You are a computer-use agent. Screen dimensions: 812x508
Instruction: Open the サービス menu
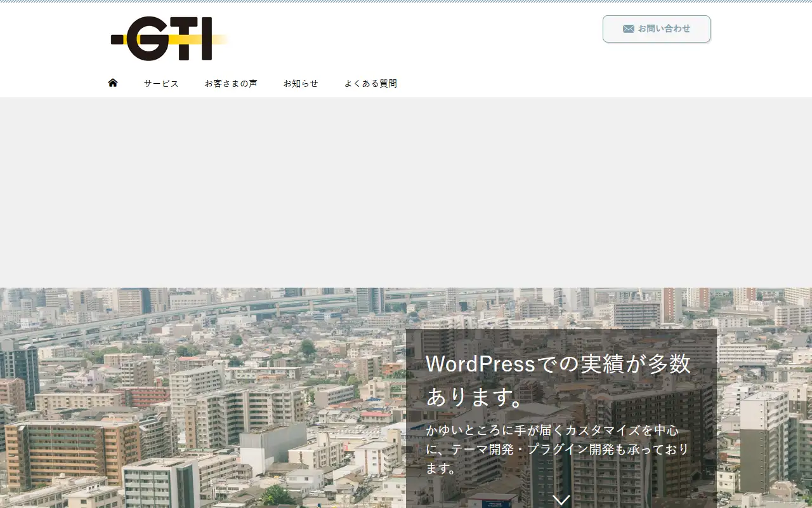[161, 83]
